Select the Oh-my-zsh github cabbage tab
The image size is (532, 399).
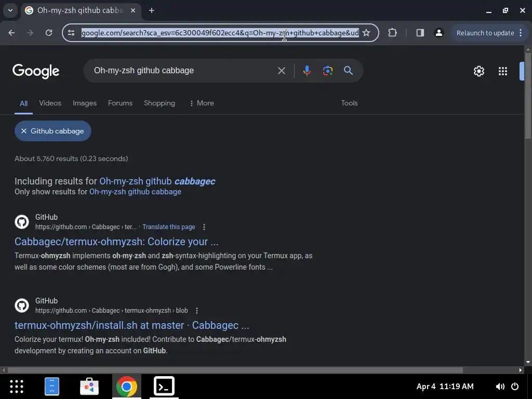tap(80, 10)
